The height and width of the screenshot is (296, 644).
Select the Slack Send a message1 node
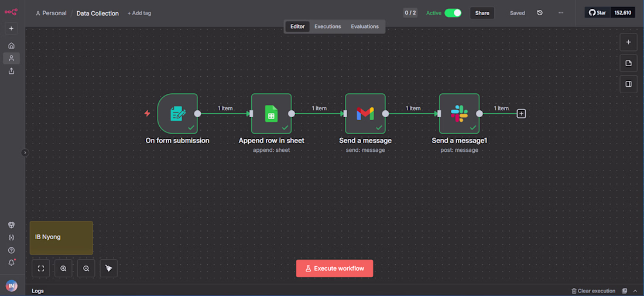pos(459,114)
